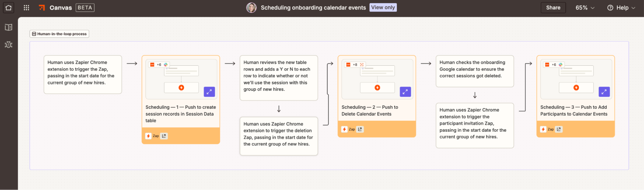Open external Zap link on Scheduling 2 card

(360, 129)
